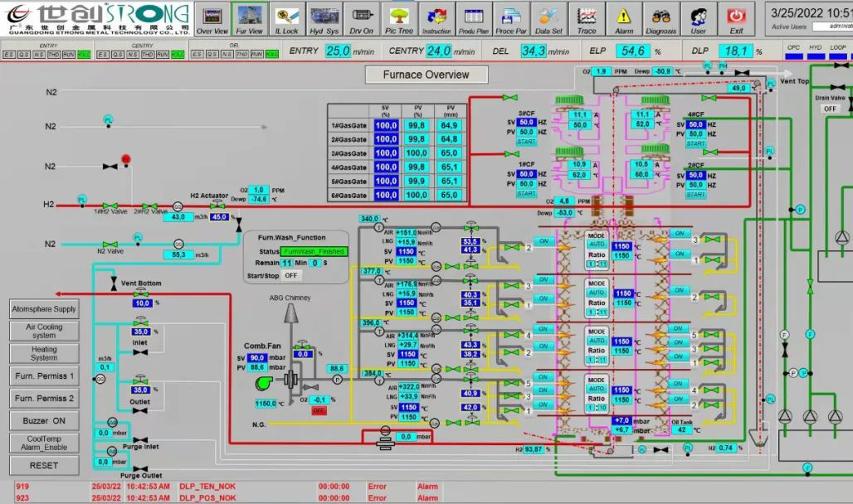Image resolution: width=853 pixels, height=504 pixels.
Task: Open the Pic Tree icon
Action: click(x=399, y=18)
